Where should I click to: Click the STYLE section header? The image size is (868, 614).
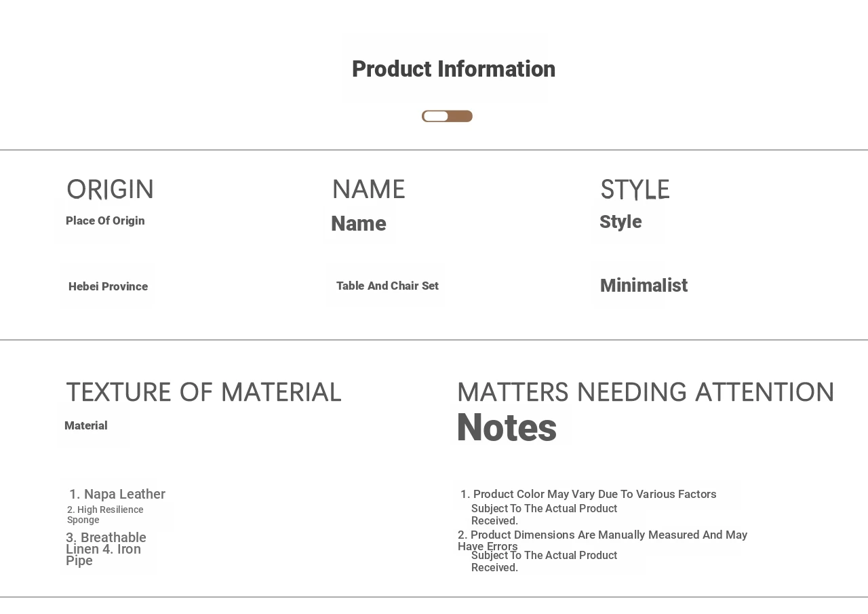[635, 189]
